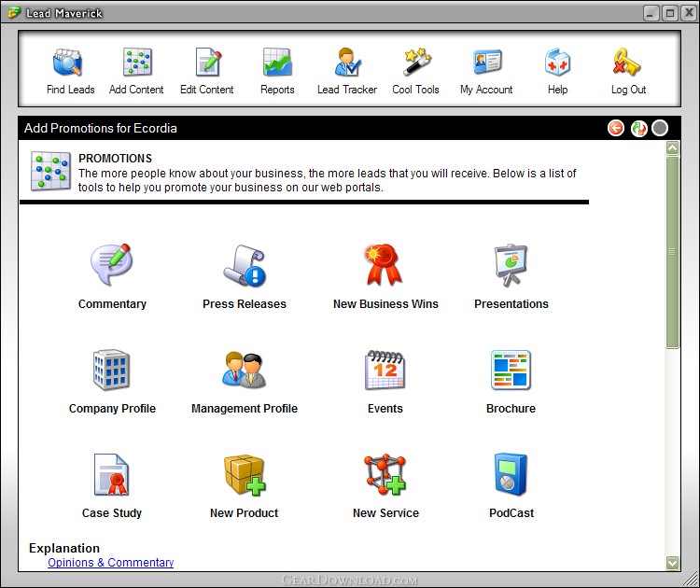700x588 pixels.
Task: Click the Lead Maverick title bar app icon
Action: click(x=14, y=12)
